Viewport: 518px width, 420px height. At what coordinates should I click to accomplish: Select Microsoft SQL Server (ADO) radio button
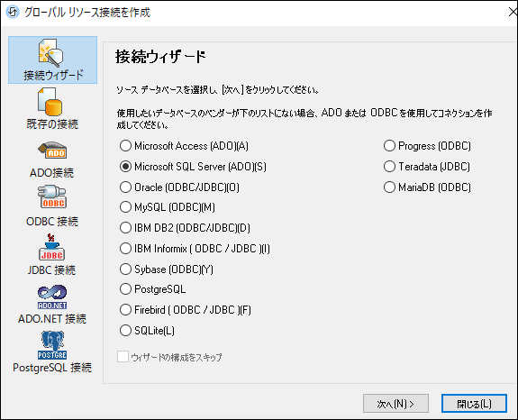125,167
